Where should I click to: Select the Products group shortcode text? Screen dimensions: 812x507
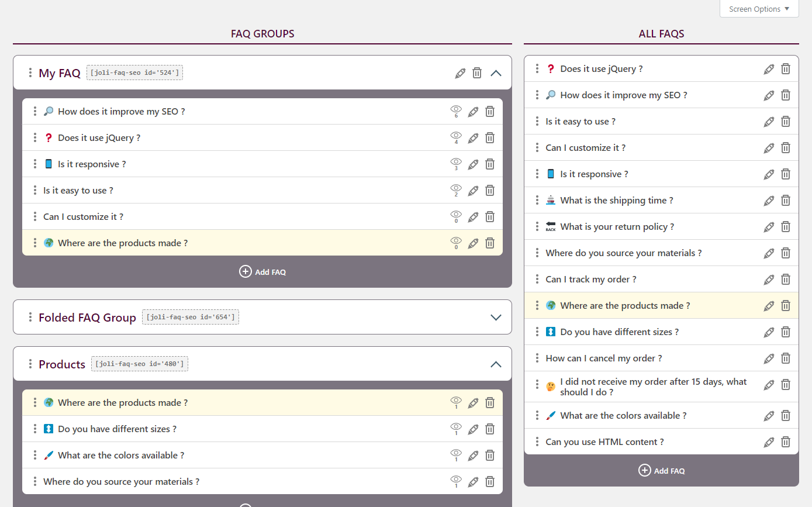click(139, 364)
